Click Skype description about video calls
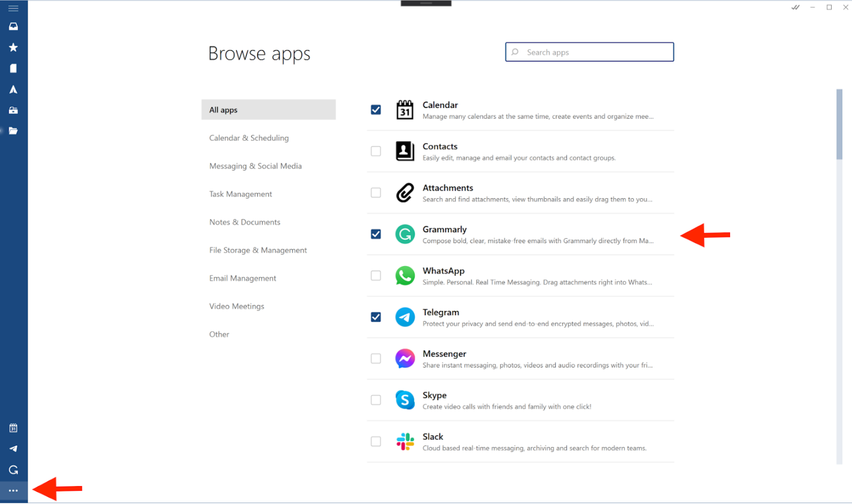The width and height of the screenshot is (852, 504). 507,407
